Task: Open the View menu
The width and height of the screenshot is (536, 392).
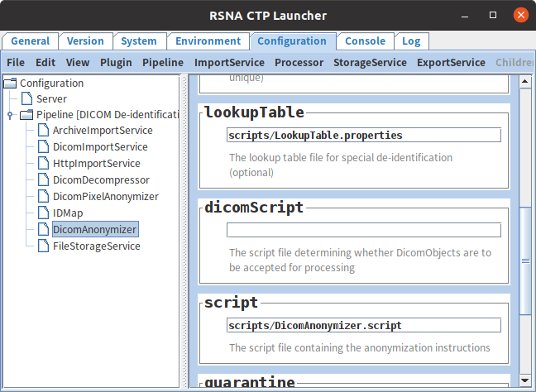Action: pyautogui.click(x=78, y=63)
